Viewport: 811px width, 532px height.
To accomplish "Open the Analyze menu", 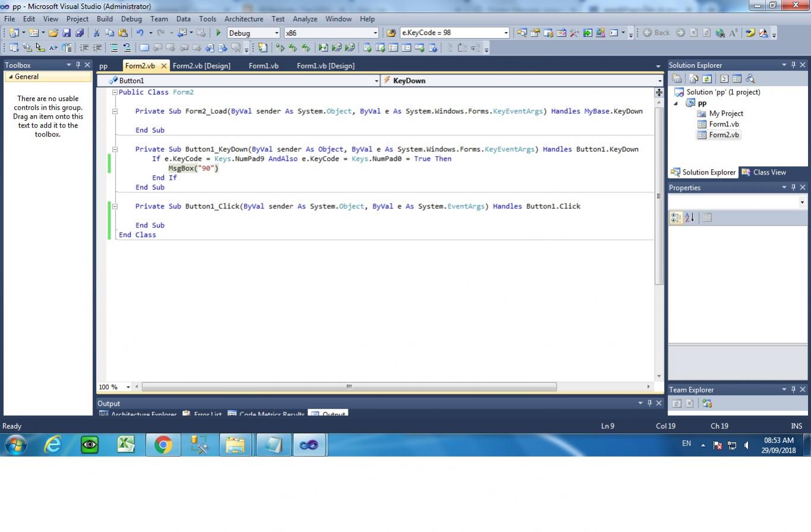I will point(305,19).
